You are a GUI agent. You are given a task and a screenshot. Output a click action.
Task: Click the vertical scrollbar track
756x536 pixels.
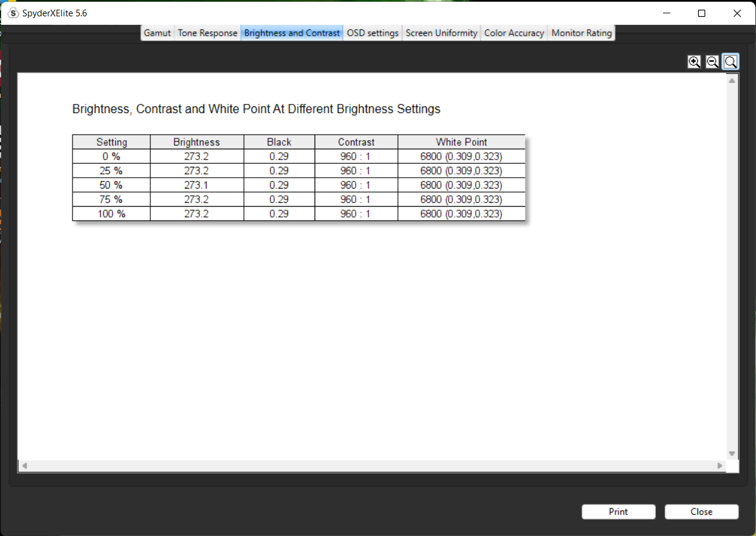tap(732, 266)
